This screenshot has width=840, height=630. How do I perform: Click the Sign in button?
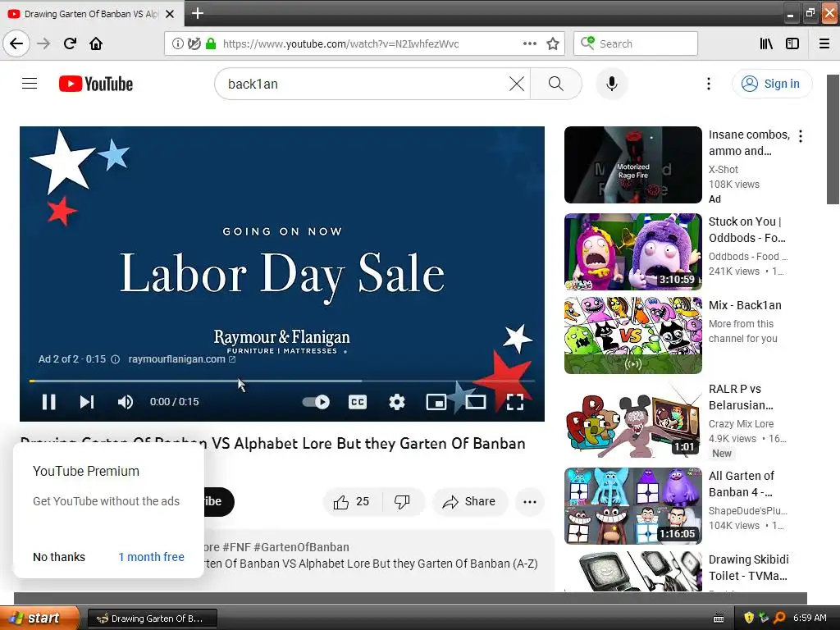pos(771,84)
